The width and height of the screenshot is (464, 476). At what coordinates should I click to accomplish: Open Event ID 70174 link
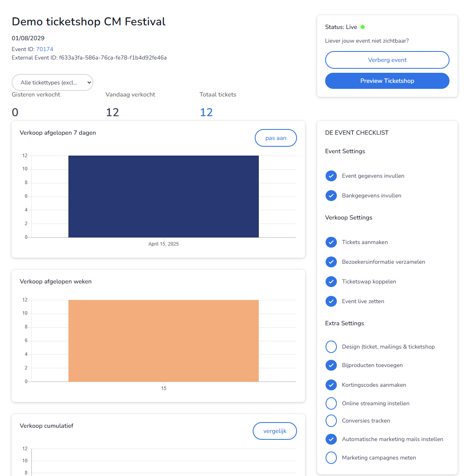click(x=45, y=49)
